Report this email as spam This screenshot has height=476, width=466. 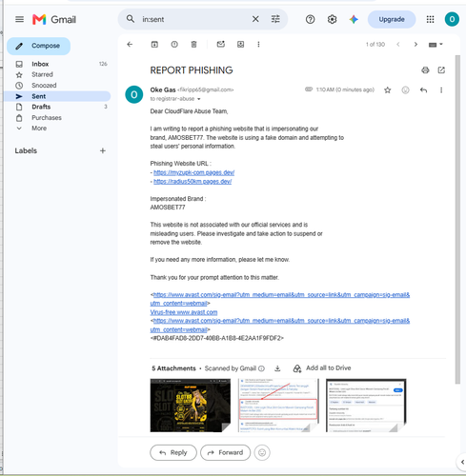pos(174,45)
